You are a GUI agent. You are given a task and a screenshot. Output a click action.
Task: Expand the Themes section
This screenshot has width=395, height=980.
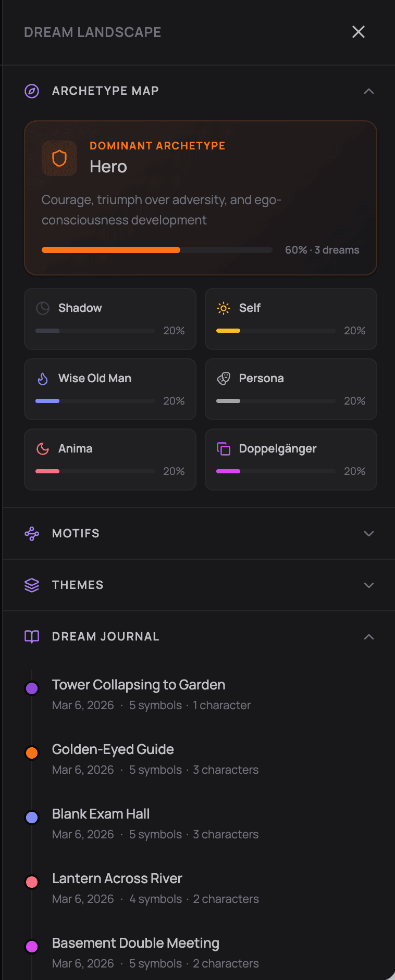369,585
